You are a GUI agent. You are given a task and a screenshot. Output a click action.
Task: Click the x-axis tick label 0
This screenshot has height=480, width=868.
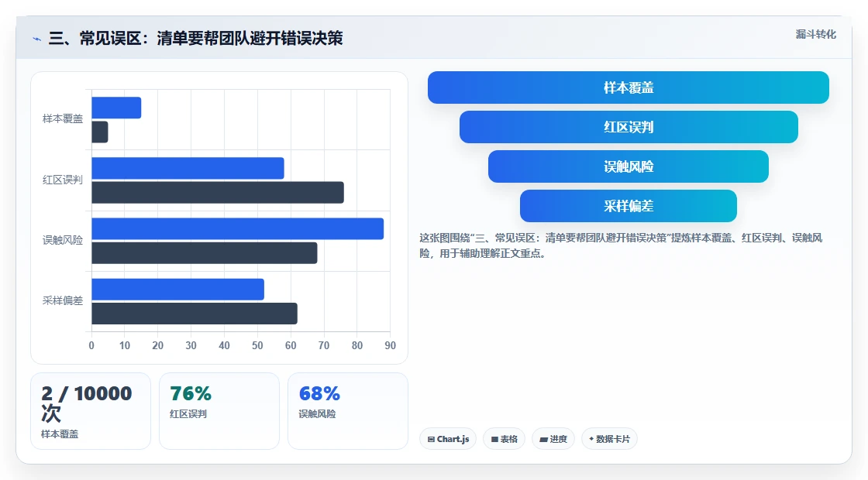[91, 345]
